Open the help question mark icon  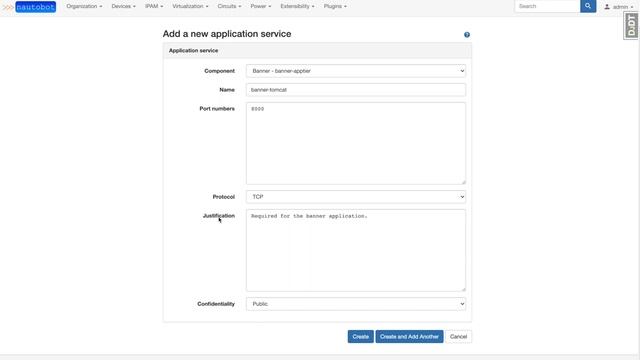pos(467,35)
